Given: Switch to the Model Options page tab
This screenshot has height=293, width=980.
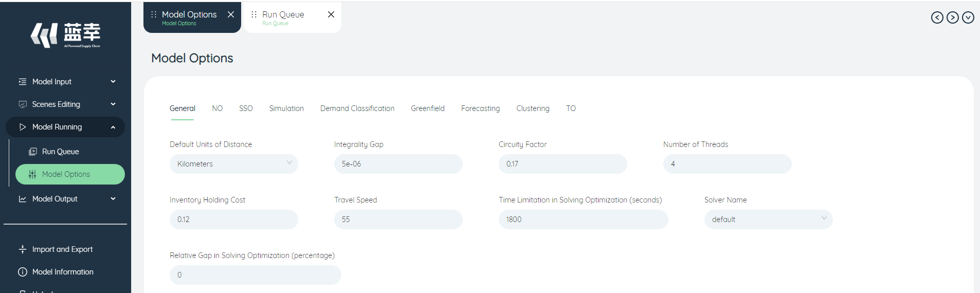Looking at the screenshot, I should pos(192,17).
